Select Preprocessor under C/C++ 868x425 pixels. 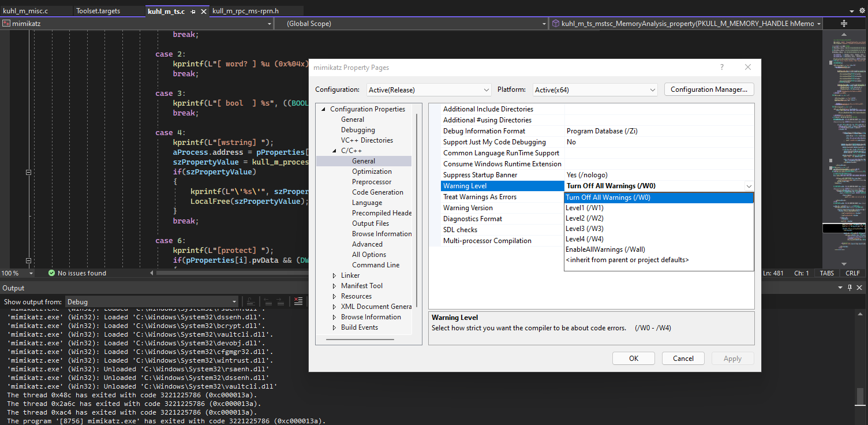(x=372, y=182)
